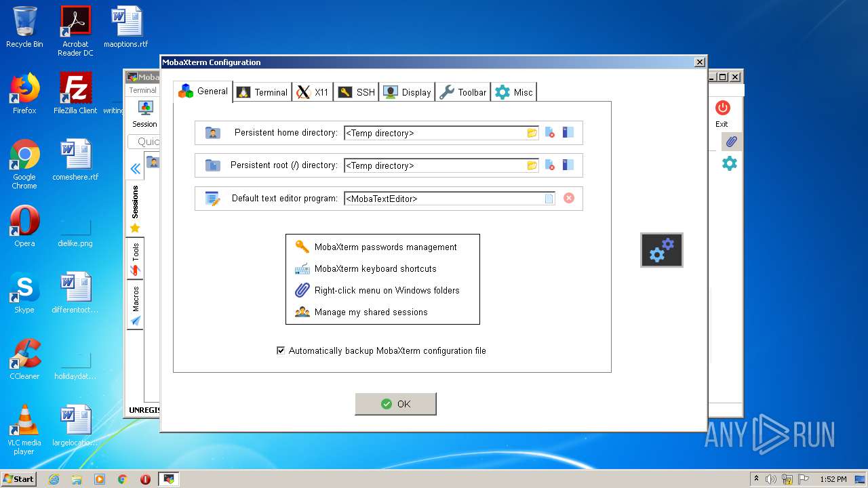Click the volume speaker tray icon
This screenshot has height=488, width=868.
[771, 479]
